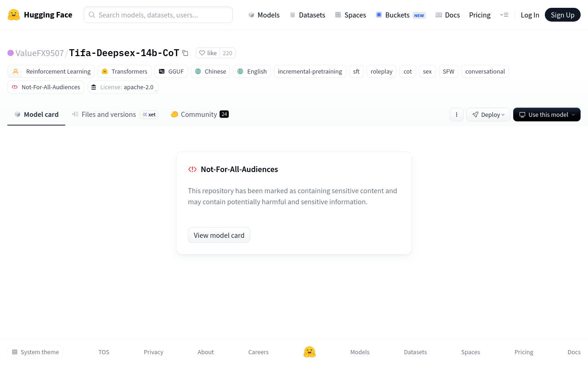The image size is (588, 368).
Task: Select the GGUF tag
Action: pyautogui.click(x=171, y=71)
